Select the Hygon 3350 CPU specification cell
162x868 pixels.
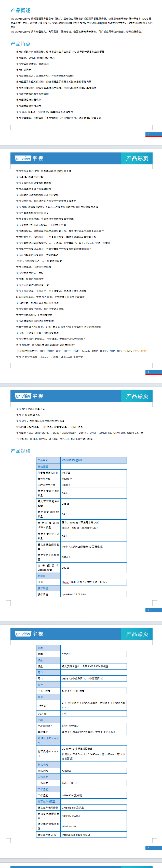(x=93, y=582)
